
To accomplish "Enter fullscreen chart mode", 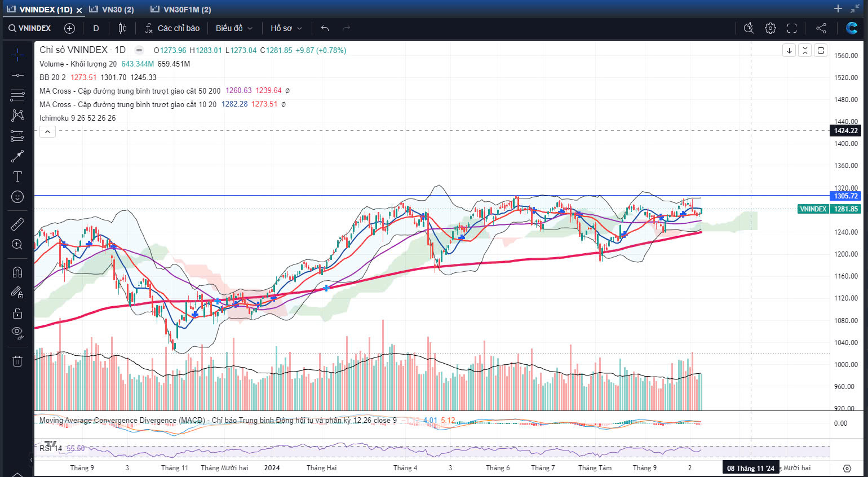I will [792, 28].
